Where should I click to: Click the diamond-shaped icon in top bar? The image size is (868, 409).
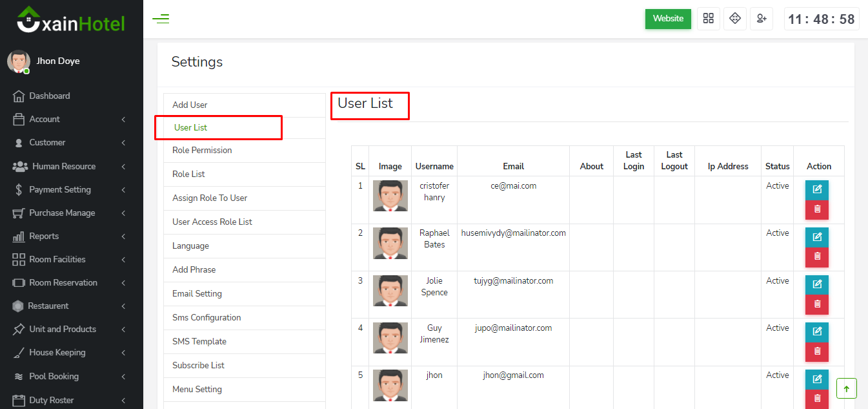coord(735,19)
